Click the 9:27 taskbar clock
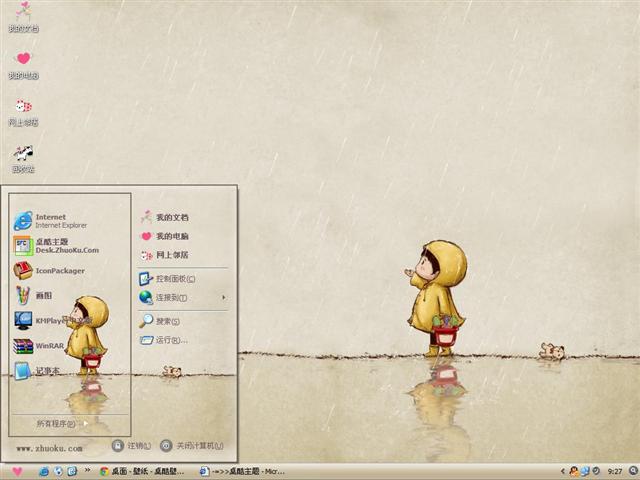This screenshot has width=640, height=480. pyautogui.click(x=615, y=471)
